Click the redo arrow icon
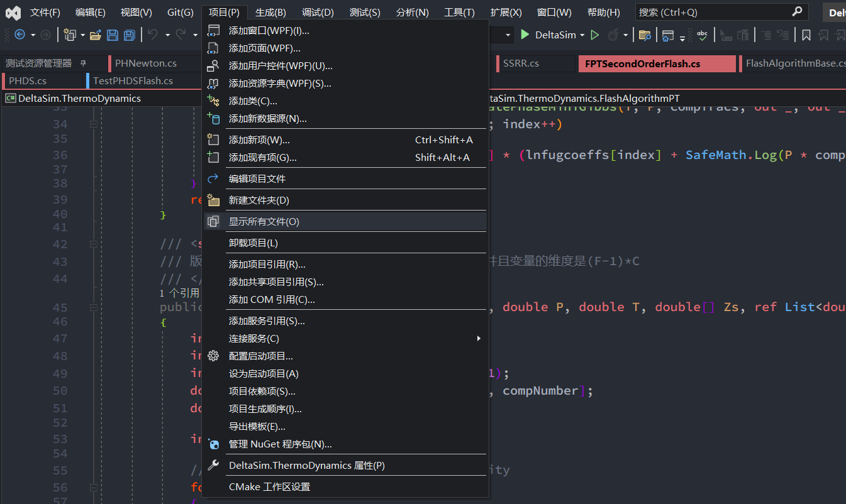Viewport: 846px width, 504px height. [181, 35]
